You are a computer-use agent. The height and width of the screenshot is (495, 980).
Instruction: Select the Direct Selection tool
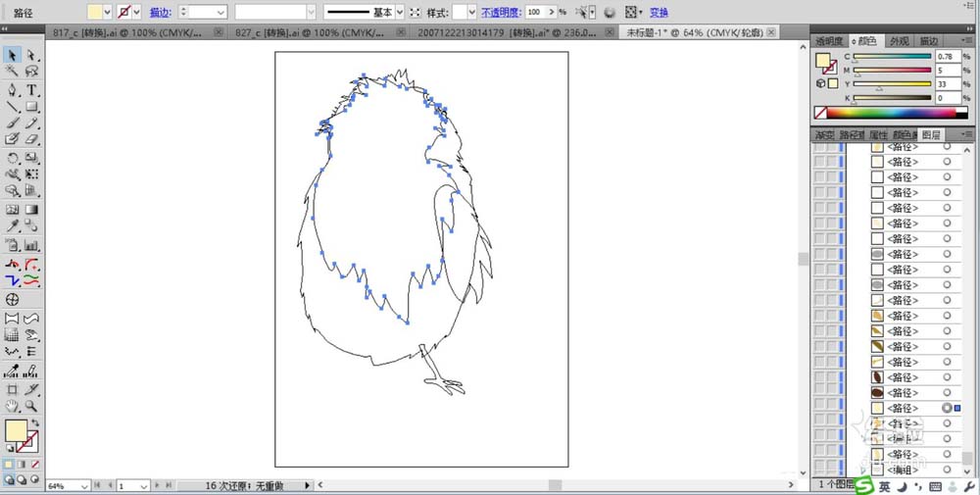[32, 56]
